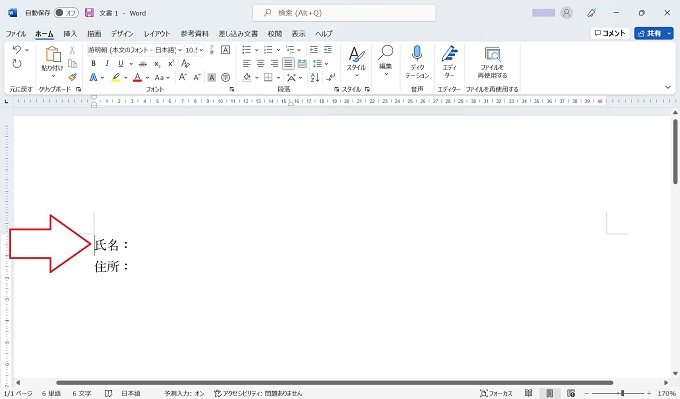The width and height of the screenshot is (680, 399).
Task: Toggle Character Shading button
Action: [212, 77]
